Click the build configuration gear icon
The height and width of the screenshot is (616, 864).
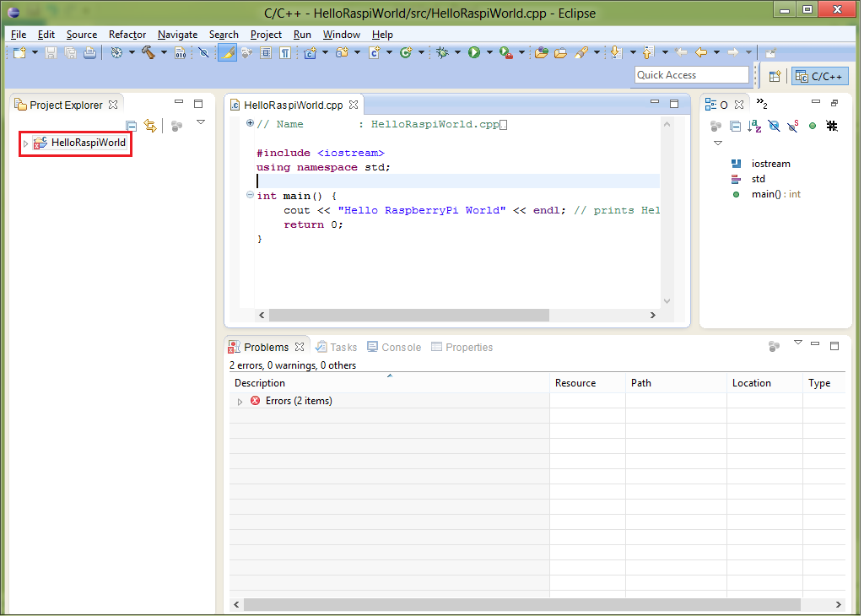click(116, 53)
